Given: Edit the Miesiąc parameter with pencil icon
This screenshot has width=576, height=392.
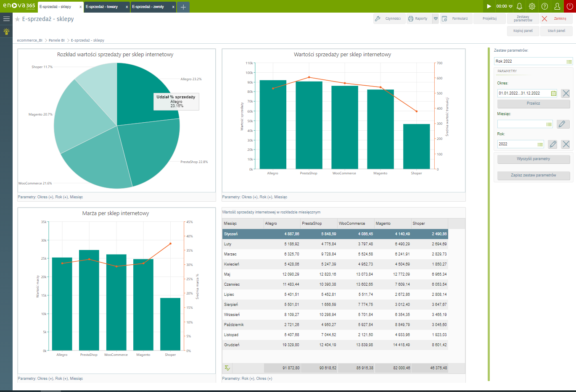Looking at the screenshot, I should point(563,124).
